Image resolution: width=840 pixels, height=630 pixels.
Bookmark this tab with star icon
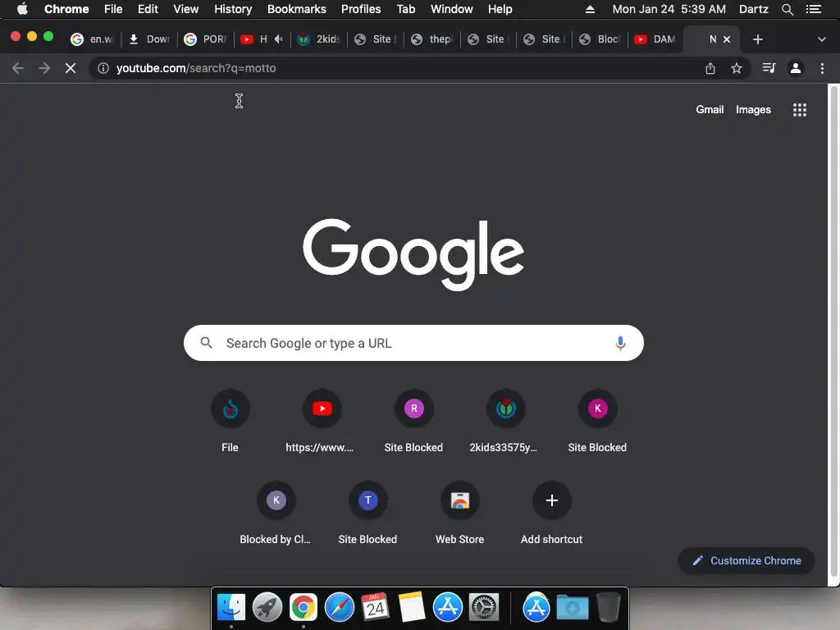tap(737, 68)
